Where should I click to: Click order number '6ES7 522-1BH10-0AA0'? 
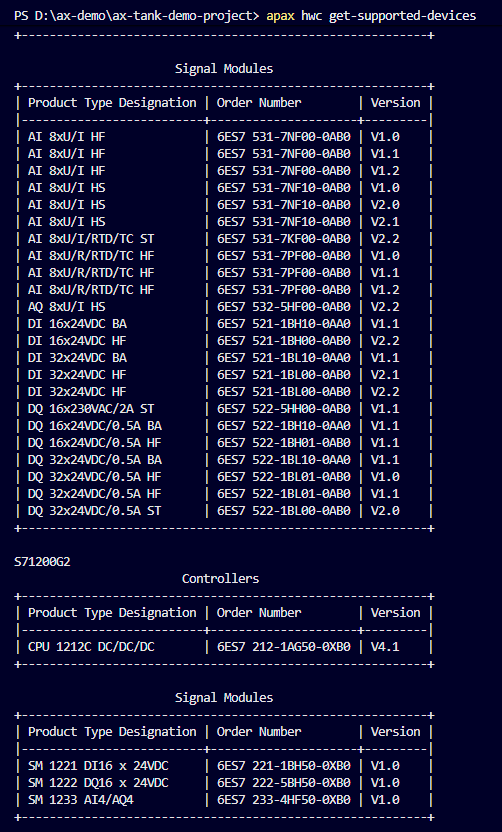pos(283,426)
